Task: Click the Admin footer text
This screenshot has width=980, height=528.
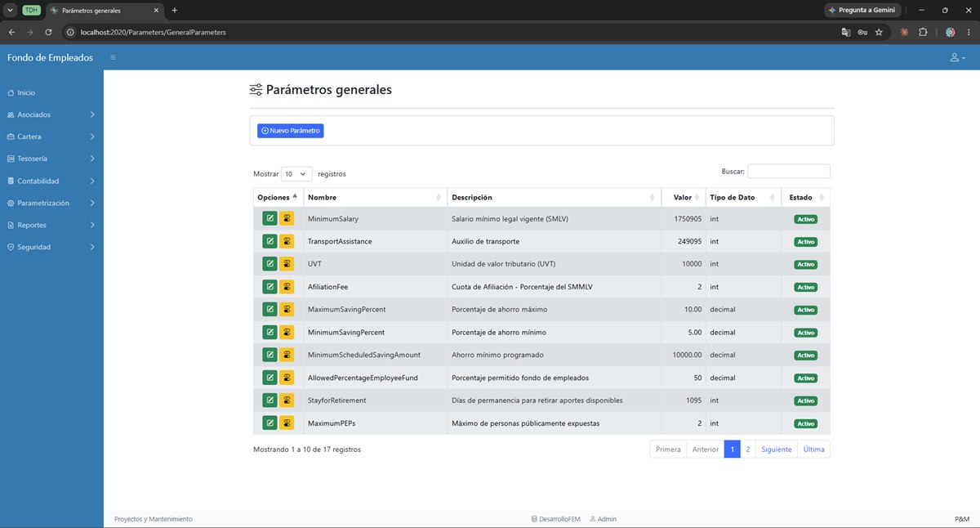Action: point(604,519)
